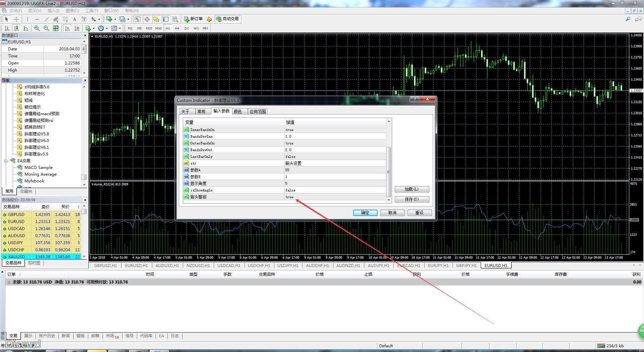Open the periods dropdown arrow
644x352 pixels.
pyautogui.click(x=107, y=28)
